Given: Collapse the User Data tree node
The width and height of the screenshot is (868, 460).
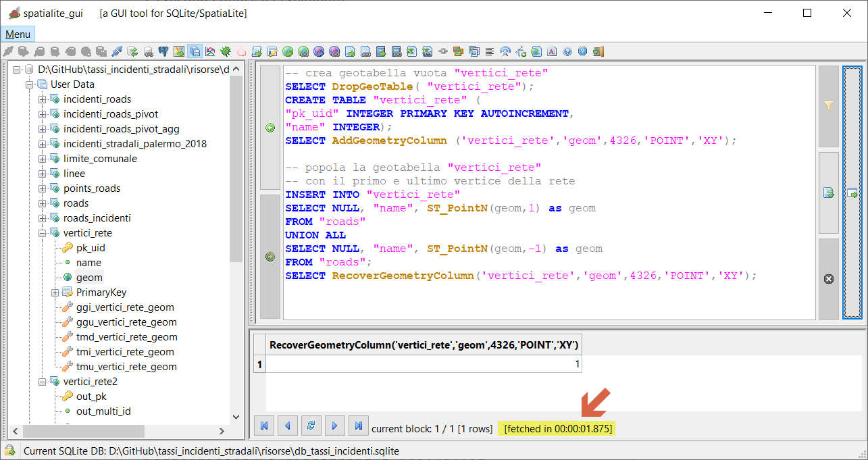Looking at the screenshot, I should tap(30, 84).
